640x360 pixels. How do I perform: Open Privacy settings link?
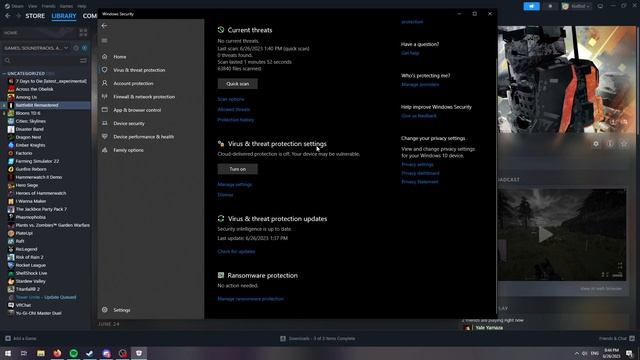tap(417, 164)
